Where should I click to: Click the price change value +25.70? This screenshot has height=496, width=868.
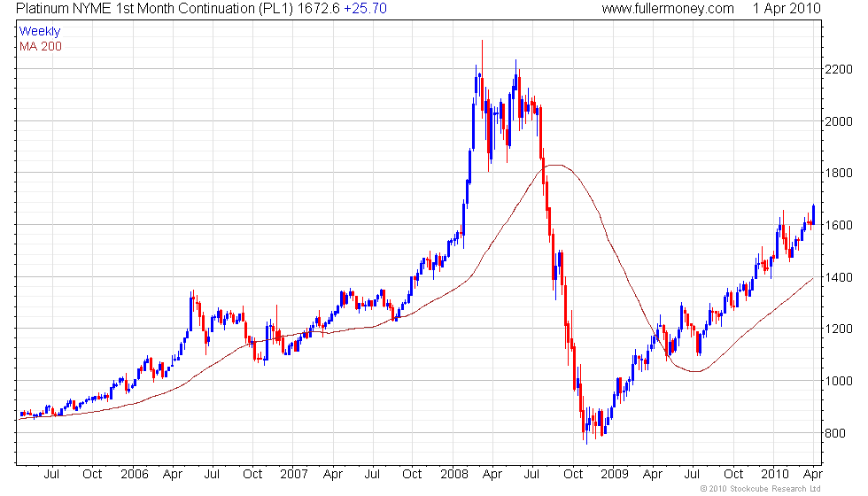coord(365,9)
